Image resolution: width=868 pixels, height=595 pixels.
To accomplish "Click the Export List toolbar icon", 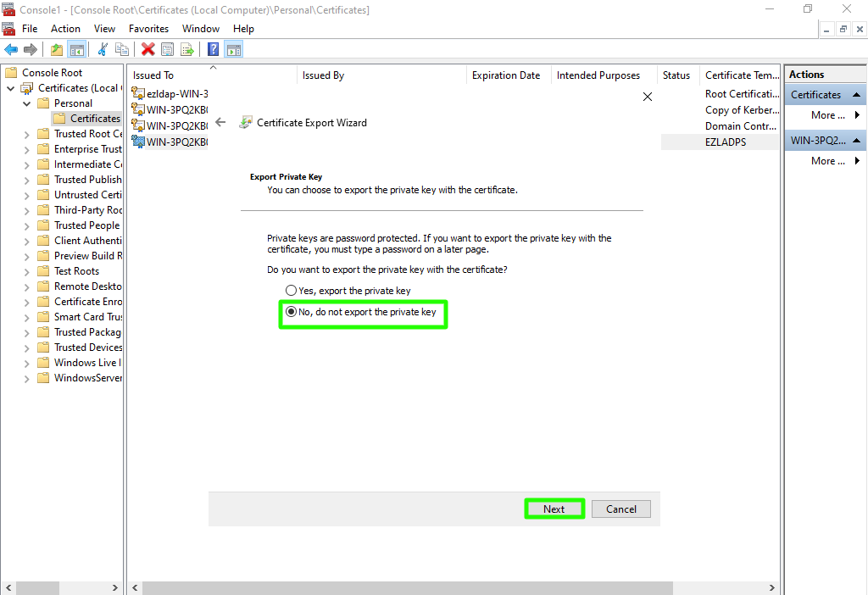I will point(187,50).
